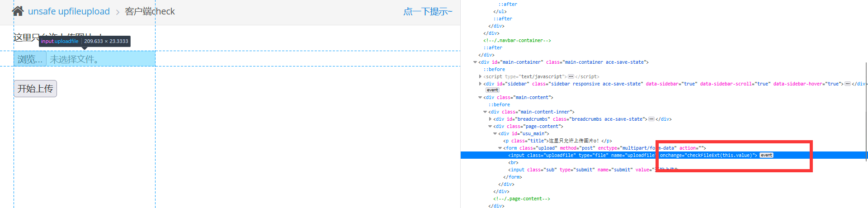Select the <br> node in the form
Viewport: 868px width, 208px height.
513,163
